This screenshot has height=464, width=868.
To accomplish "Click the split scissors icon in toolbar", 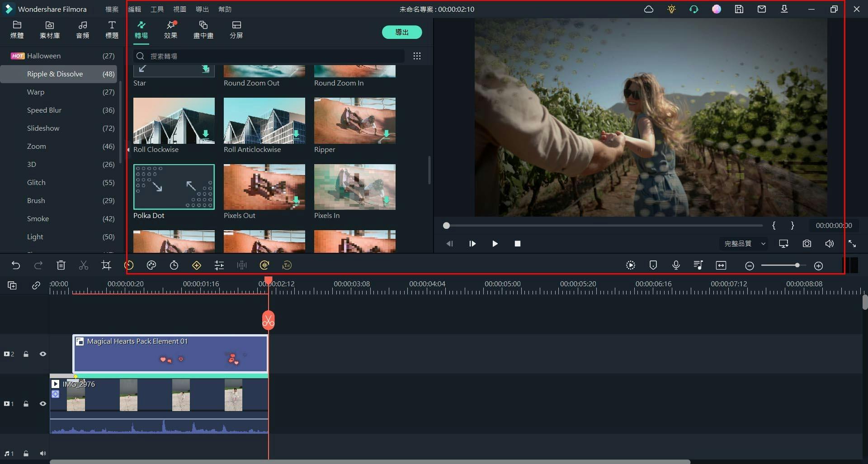I will 84,265.
